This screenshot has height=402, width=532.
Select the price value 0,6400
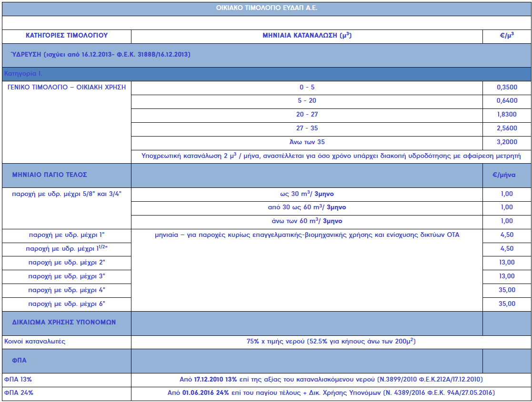point(507,101)
